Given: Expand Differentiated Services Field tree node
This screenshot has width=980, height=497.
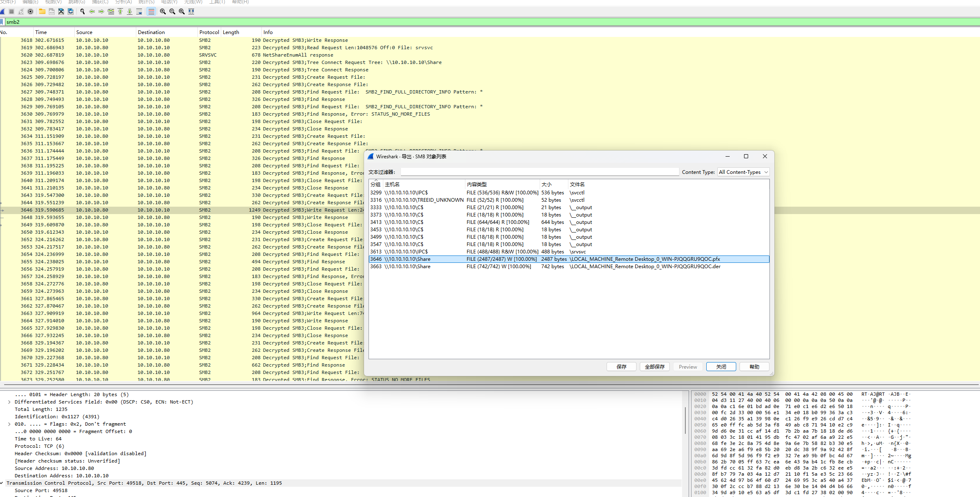Looking at the screenshot, I should tap(9, 402).
